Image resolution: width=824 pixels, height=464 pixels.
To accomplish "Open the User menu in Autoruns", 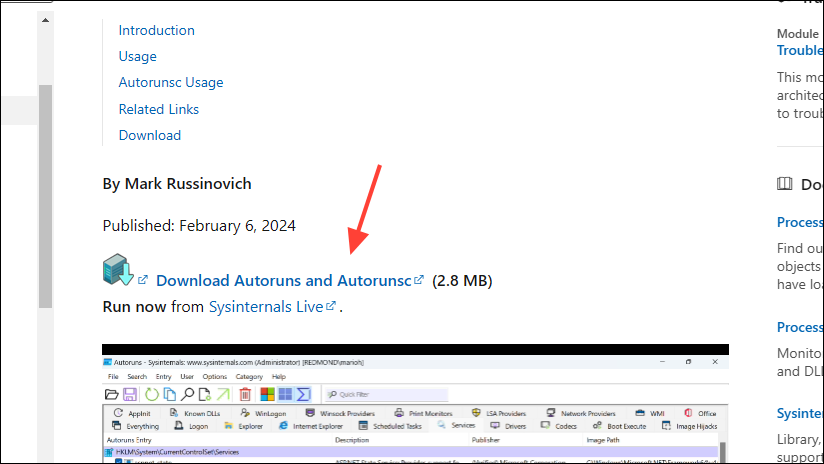I will [x=187, y=377].
